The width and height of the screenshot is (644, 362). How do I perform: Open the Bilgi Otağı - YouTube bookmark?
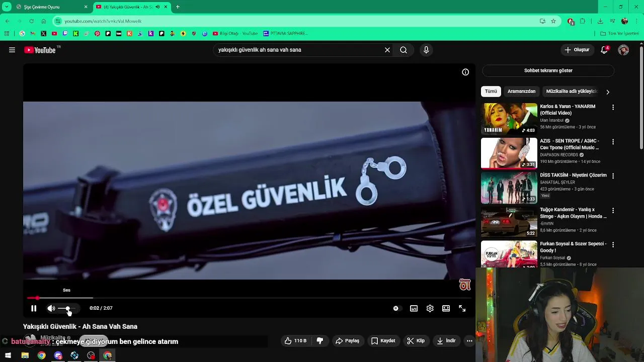click(235, 34)
